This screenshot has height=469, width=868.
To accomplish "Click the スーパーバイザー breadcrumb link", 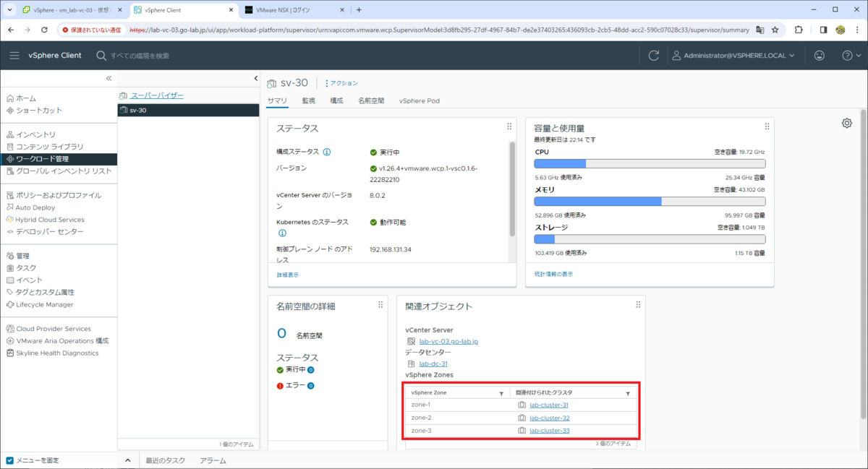I will pyautogui.click(x=157, y=95).
